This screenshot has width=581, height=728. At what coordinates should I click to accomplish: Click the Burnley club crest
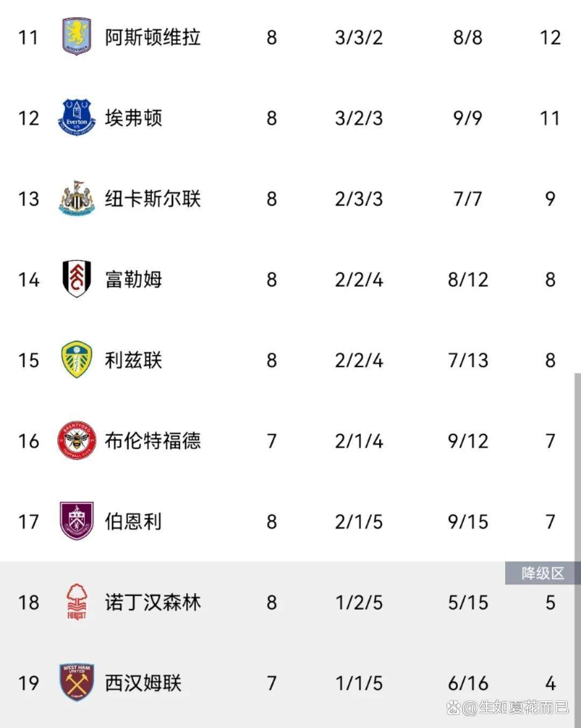click(76, 521)
